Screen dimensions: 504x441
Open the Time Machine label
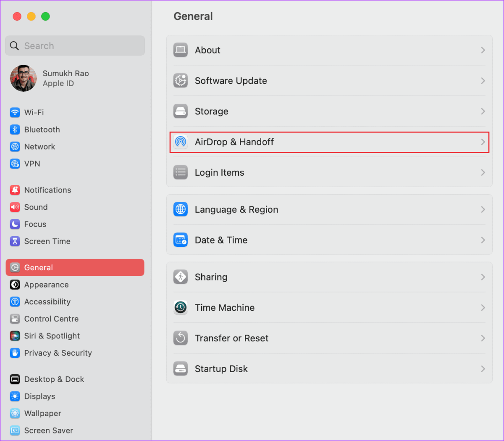tap(225, 308)
